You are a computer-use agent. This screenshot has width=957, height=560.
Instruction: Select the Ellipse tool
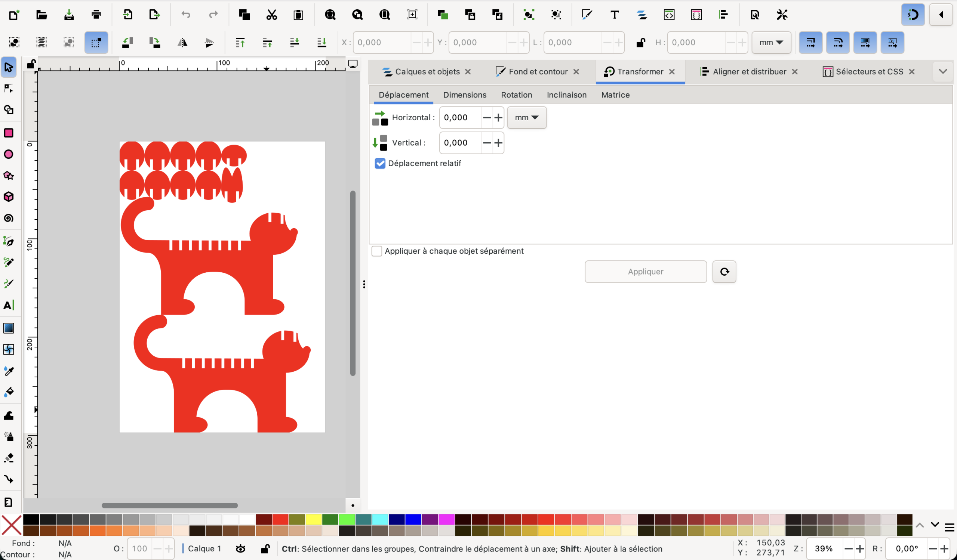coord(8,154)
